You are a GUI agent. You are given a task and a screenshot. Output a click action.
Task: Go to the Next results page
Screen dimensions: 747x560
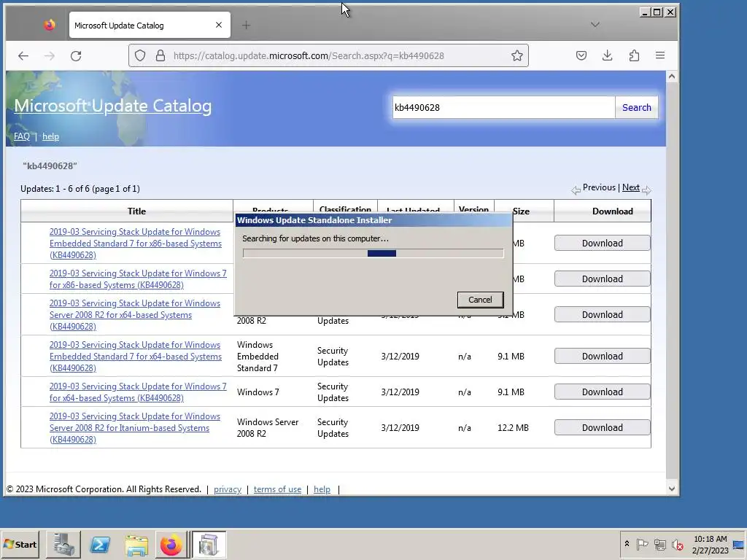coord(631,187)
